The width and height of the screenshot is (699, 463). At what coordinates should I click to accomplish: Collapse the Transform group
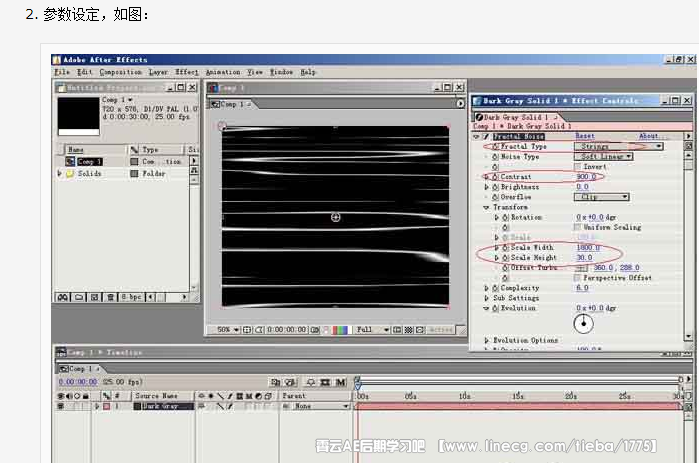[486, 208]
